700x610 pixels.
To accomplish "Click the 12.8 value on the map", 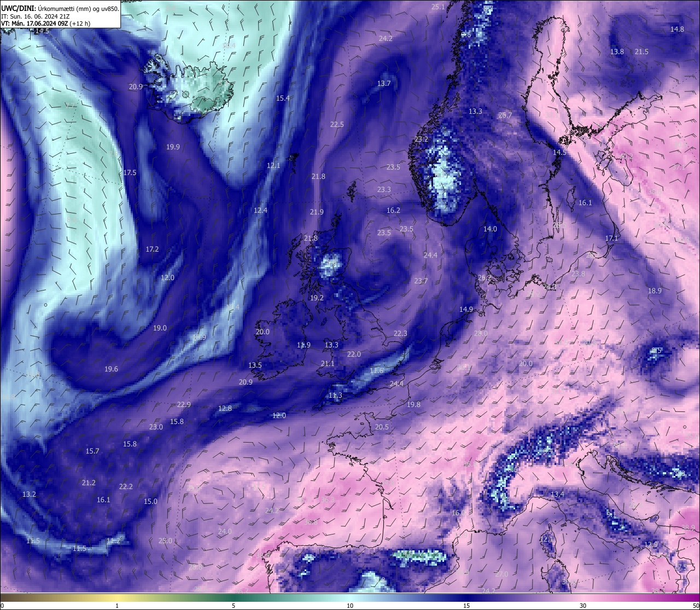I will (x=225, y=408).
